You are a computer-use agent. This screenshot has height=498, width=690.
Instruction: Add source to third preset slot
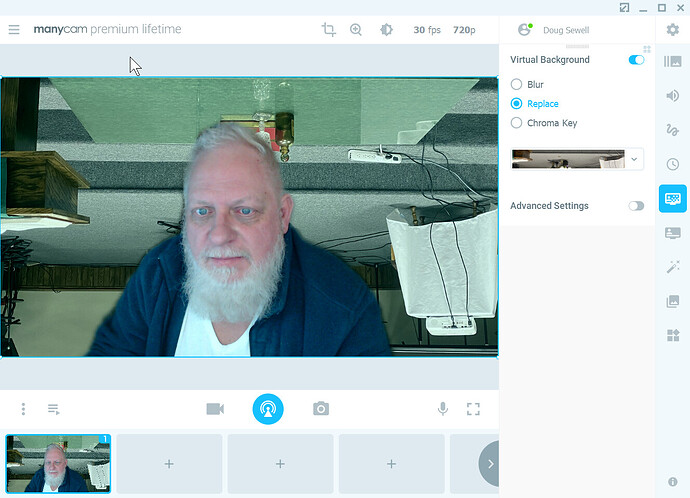pyautogui.click(x=280, y=464)
